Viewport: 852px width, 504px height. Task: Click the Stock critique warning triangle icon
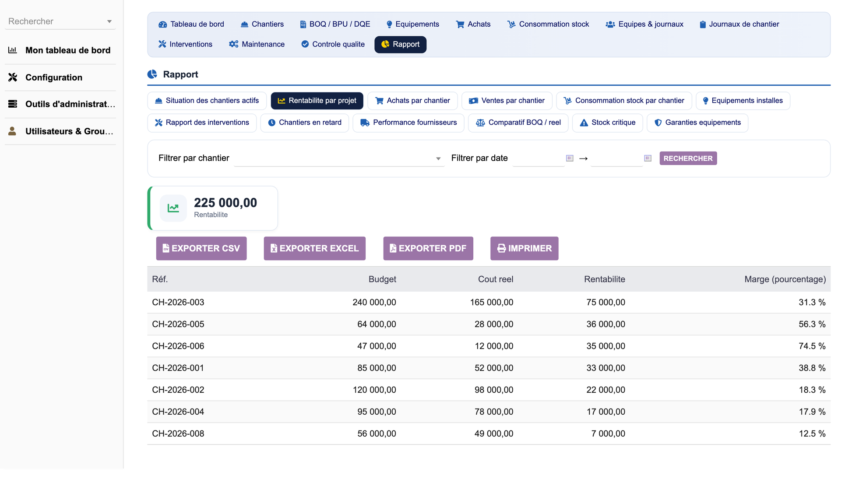(x=584, y=123)
